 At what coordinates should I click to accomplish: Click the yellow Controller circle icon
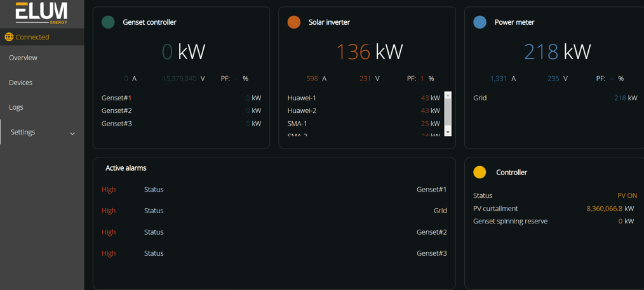click(480, 172)
